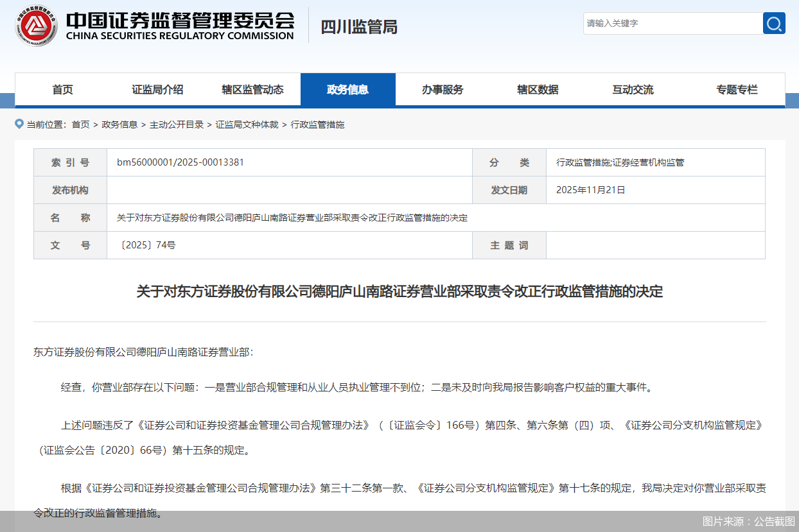Switch to the highlighted 政务信息 tab
799x532 pixels.
pos(348,89)
